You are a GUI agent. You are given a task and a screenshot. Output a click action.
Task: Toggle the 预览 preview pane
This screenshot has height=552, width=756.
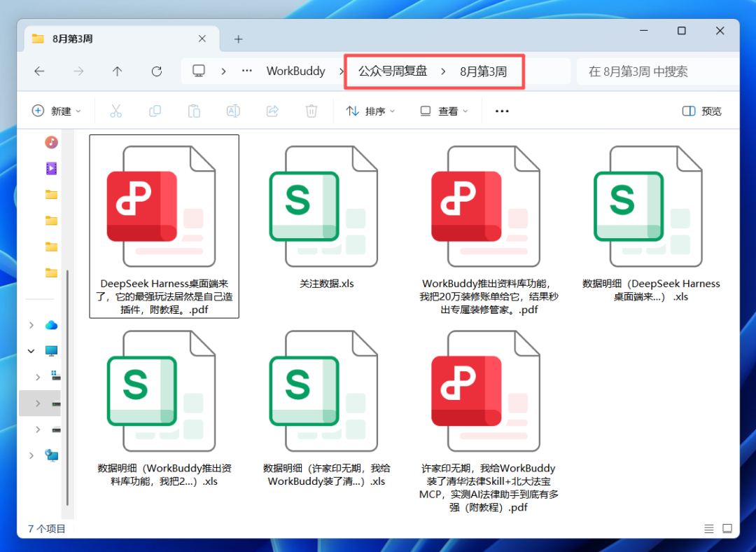[x=702, y=111]
